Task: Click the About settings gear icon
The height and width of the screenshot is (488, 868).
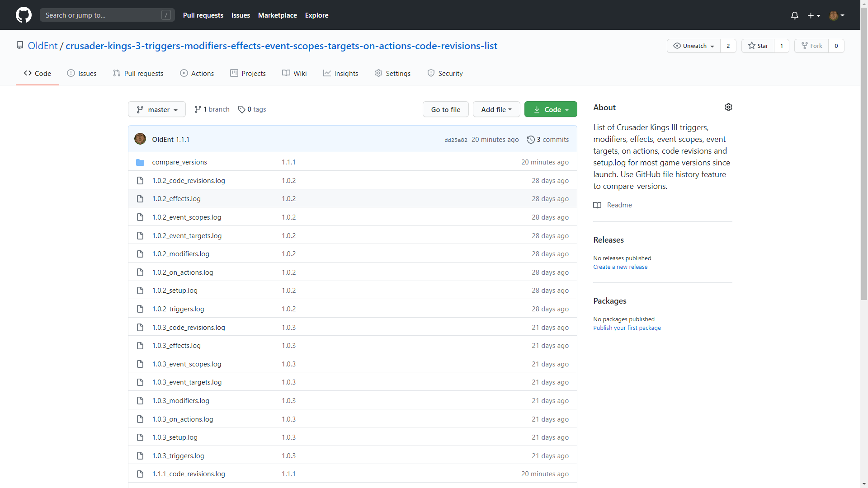Action: coord(728,107)
